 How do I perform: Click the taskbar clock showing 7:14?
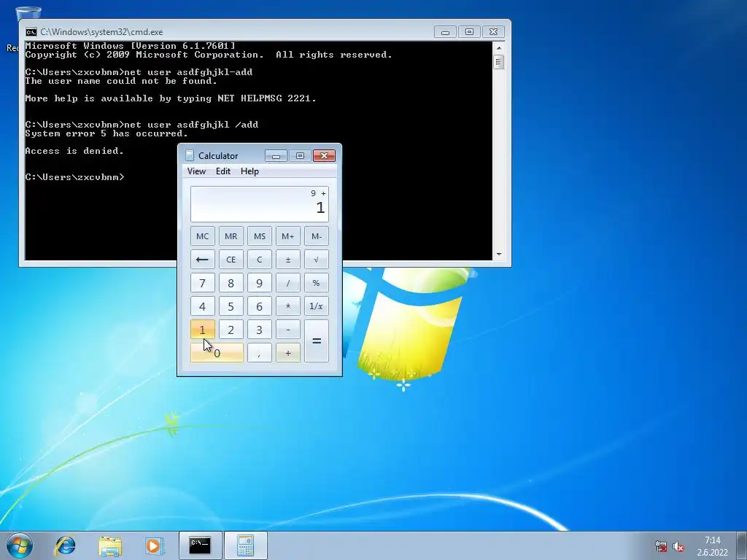(713, 546)
